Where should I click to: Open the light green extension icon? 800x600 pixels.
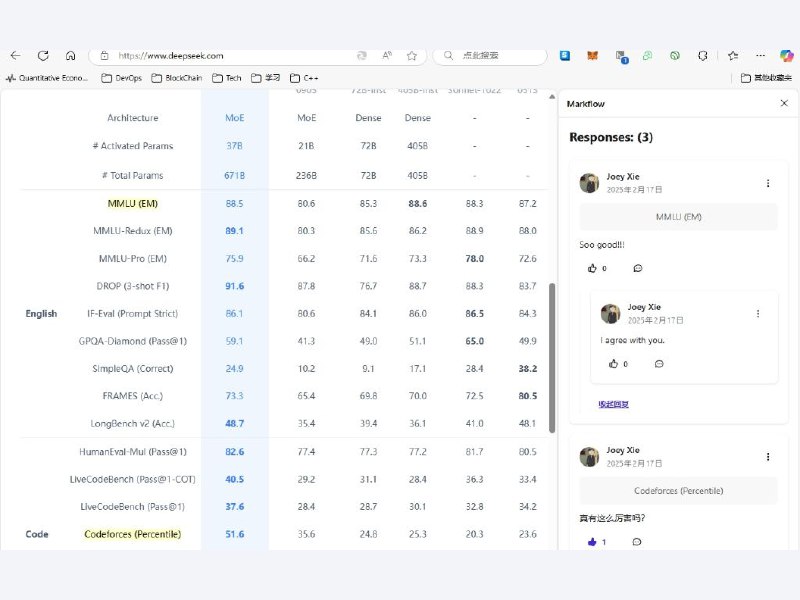647,56
